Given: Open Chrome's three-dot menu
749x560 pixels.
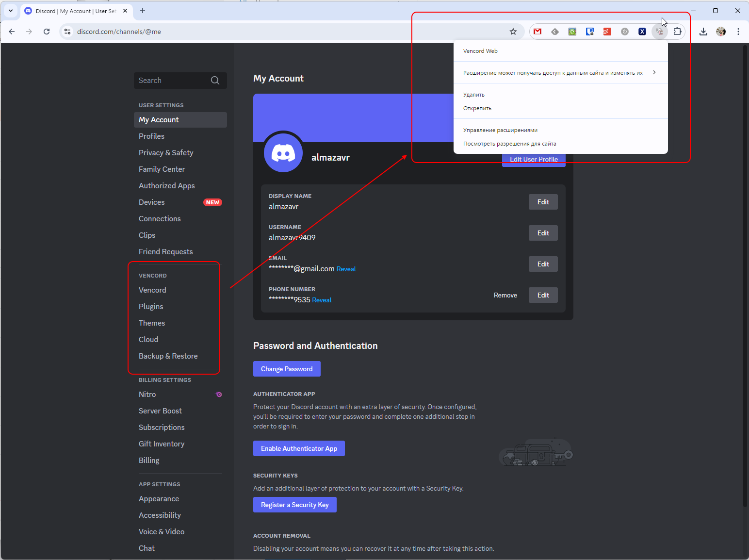Looking at the screenshot, I should pos(738,32).
